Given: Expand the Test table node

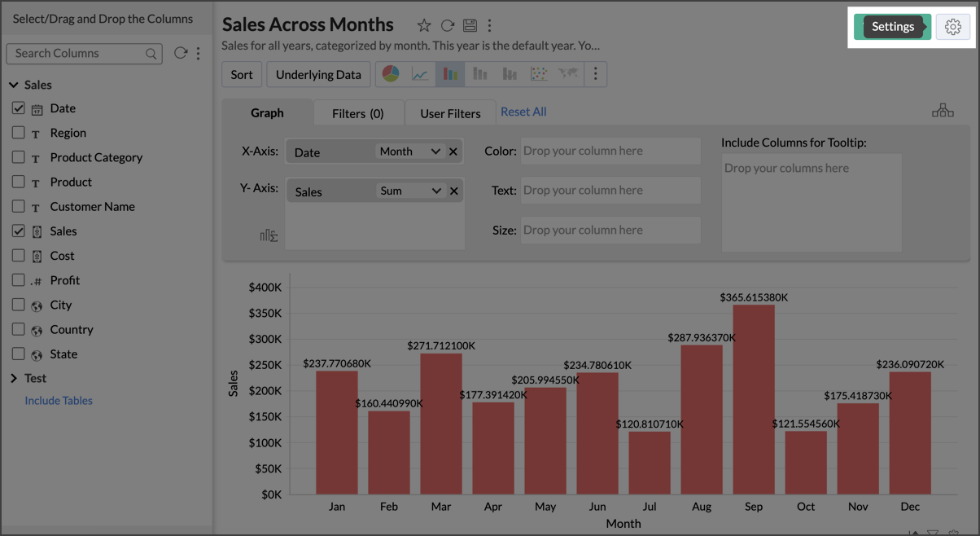Looking at the screenshot, I should point(14,378).
